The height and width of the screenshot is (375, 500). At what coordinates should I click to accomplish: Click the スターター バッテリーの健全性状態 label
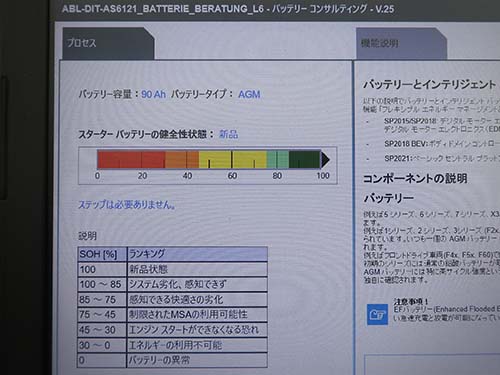pos(146,134)
